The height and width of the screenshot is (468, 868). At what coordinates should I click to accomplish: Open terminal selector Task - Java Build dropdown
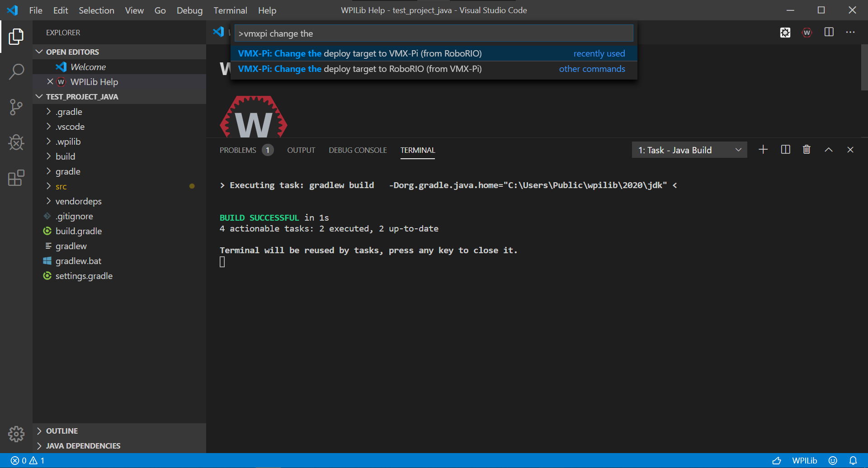pyautogui.click(x=689, y=150)
